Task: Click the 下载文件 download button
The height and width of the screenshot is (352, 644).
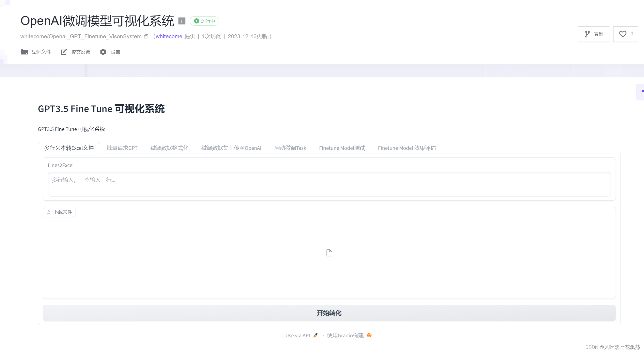Action: [59, 212]
